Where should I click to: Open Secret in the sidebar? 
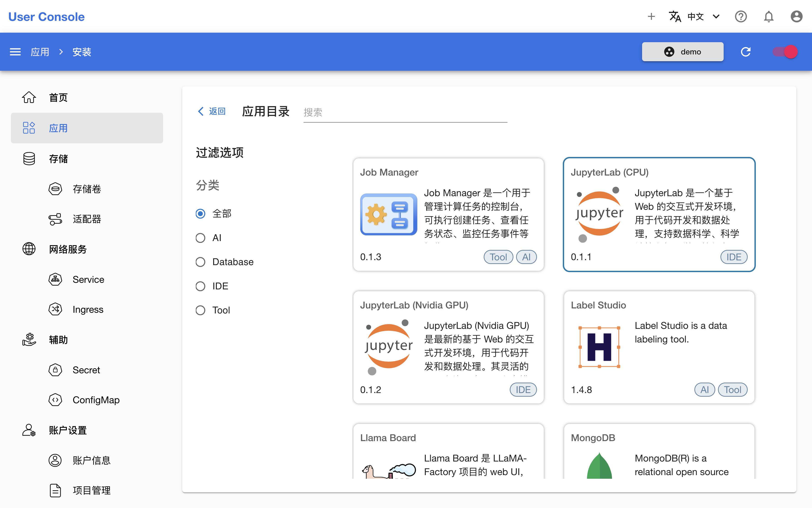pyautogui.click(x=87, y=370)
